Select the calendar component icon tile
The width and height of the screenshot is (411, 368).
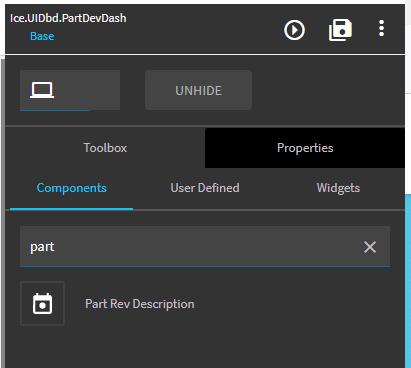click(x=42, y=303)
